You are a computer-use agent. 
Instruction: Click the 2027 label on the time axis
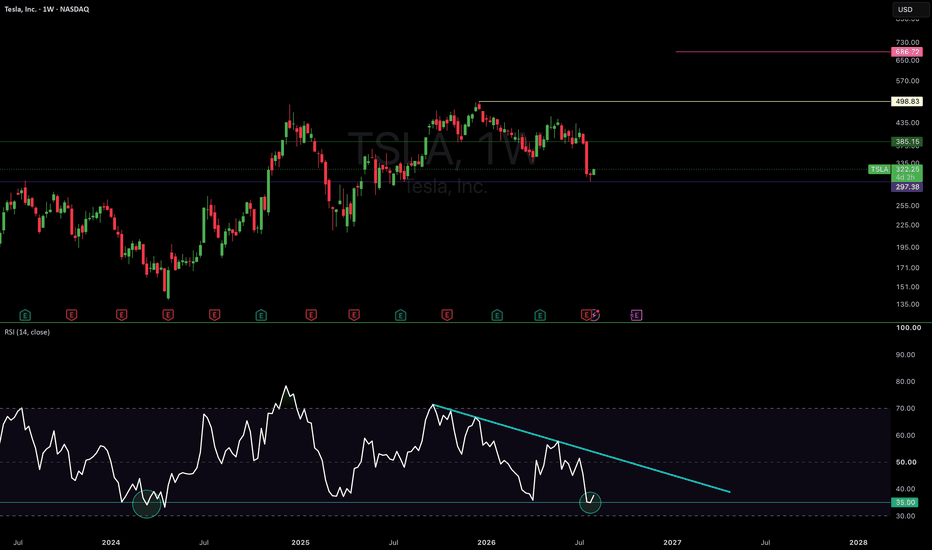672,542
